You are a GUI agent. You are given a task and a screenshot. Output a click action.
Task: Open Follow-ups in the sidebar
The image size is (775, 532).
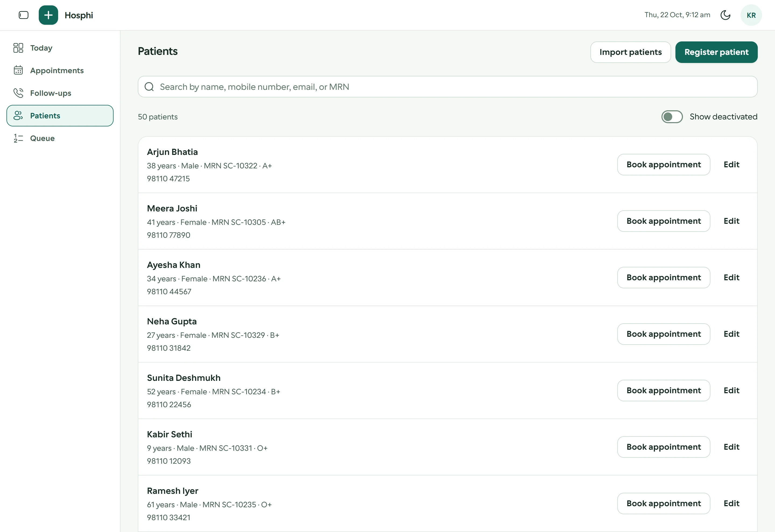coord(60,93)
